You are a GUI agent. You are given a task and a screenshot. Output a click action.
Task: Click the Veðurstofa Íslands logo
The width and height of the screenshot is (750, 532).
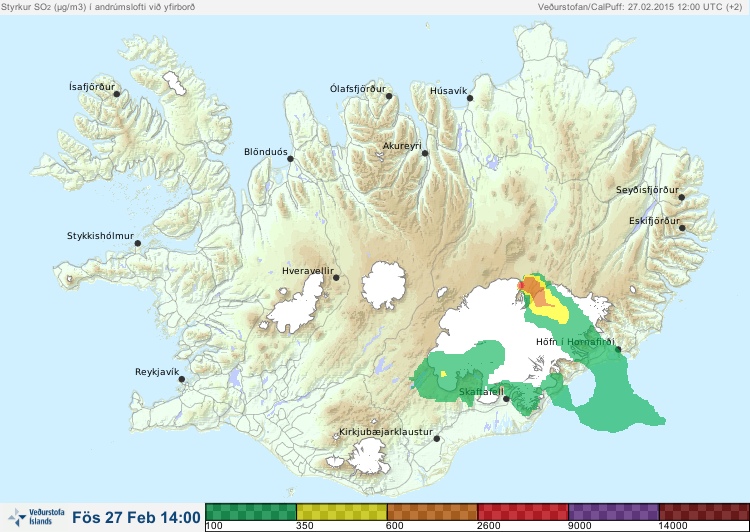coord(36,517)
